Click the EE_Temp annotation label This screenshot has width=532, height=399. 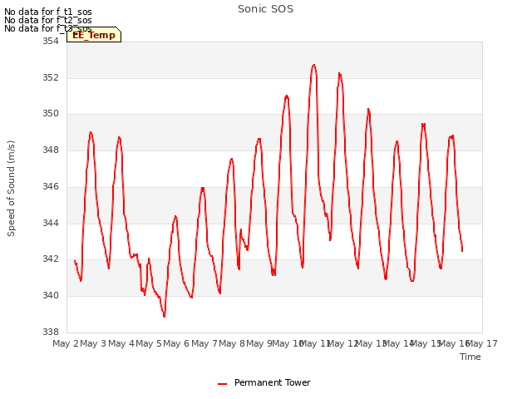click(x=94, y=35)
